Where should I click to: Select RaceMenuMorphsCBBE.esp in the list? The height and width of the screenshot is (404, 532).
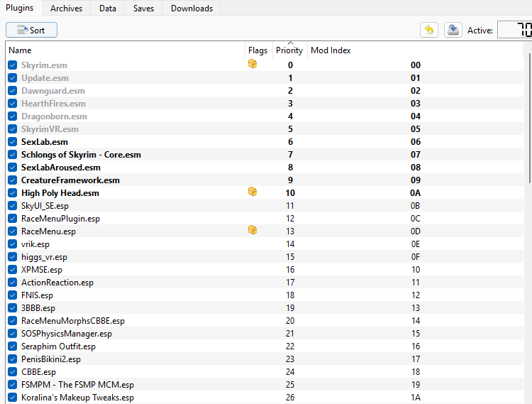coord(72,321)
